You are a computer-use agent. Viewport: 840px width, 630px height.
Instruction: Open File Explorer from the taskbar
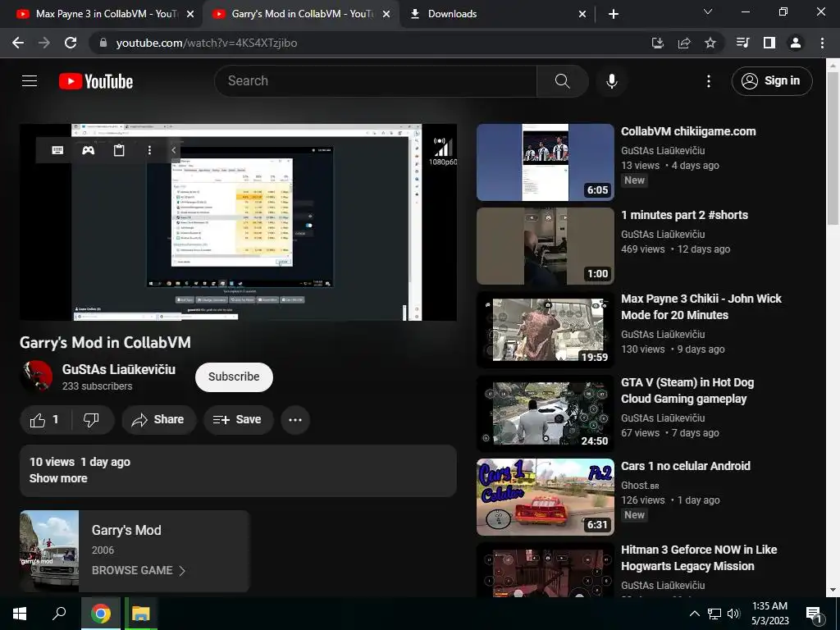click(x=141, y=614)
